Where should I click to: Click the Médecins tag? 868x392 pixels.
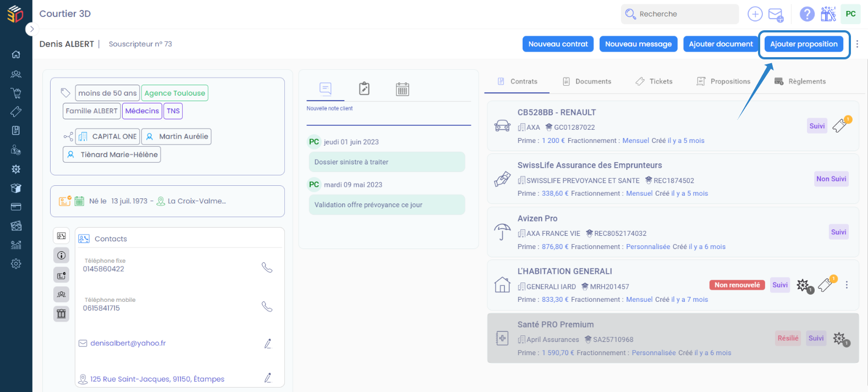[142, 111]
